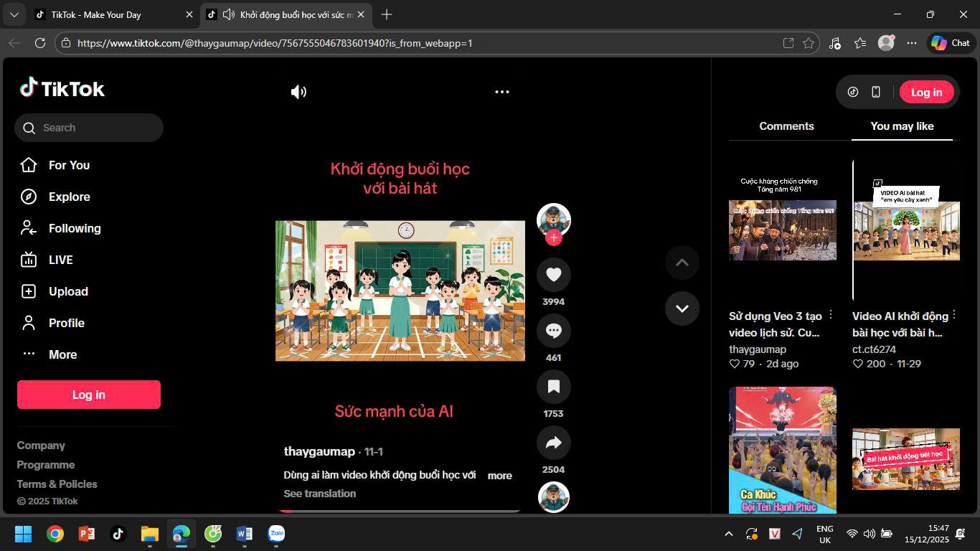Click the Log in button in the sidebar

coord(89,395)
